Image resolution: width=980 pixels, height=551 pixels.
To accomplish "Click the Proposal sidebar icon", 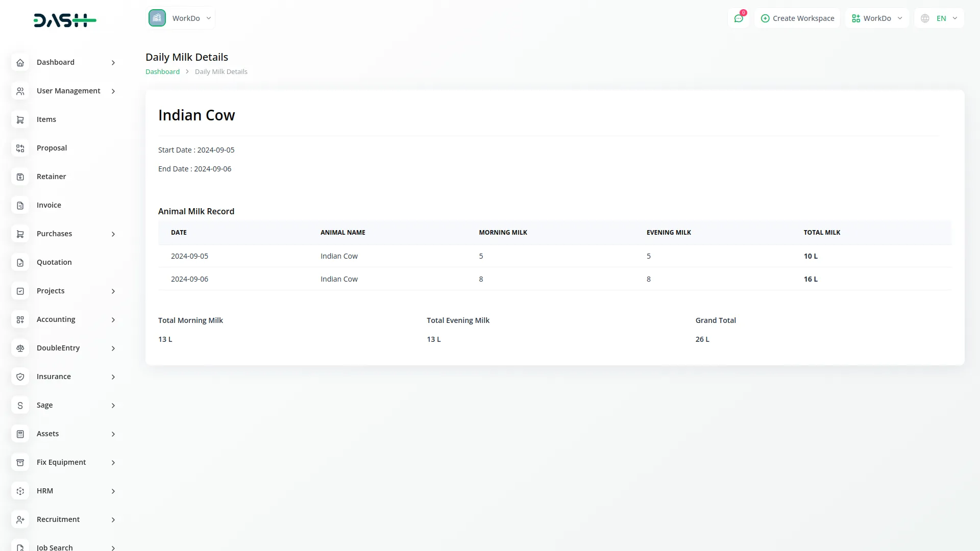I will coord(20,148).
